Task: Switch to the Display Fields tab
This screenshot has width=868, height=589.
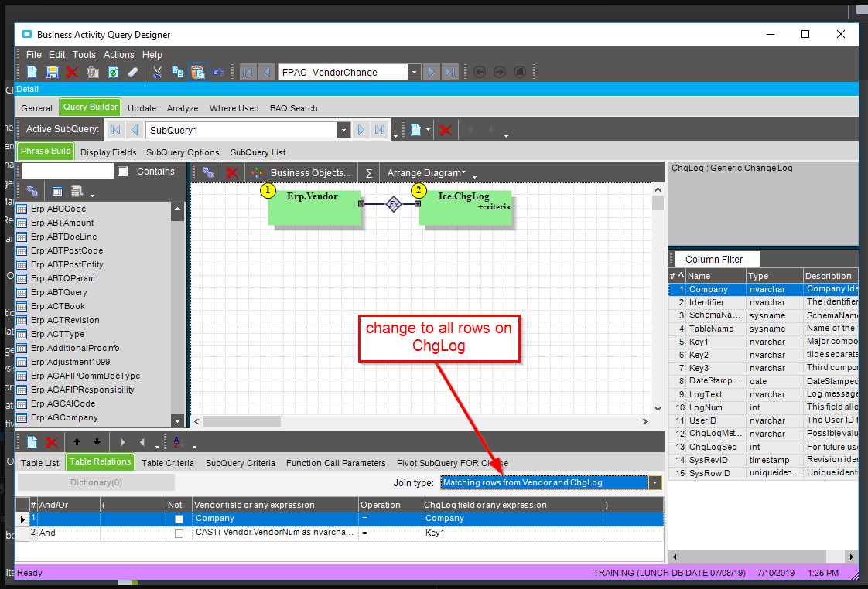Action: (108, 152)
